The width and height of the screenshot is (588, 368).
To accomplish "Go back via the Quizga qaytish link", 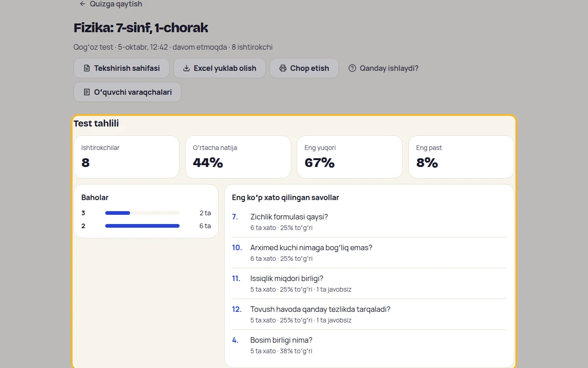I will coord(111,4).
